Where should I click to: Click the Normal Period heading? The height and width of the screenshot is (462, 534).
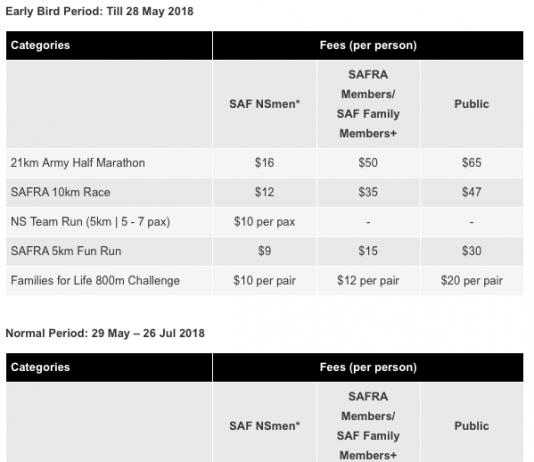[105, 333]
